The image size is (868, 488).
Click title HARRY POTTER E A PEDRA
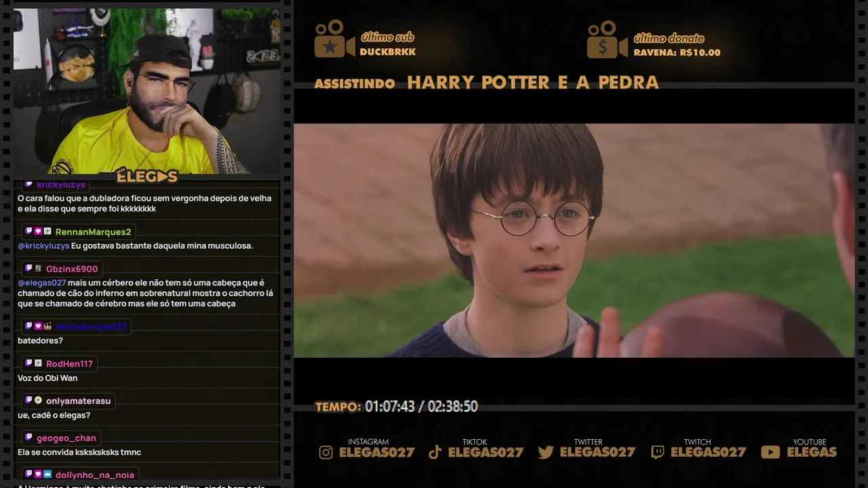pos(533,83)
